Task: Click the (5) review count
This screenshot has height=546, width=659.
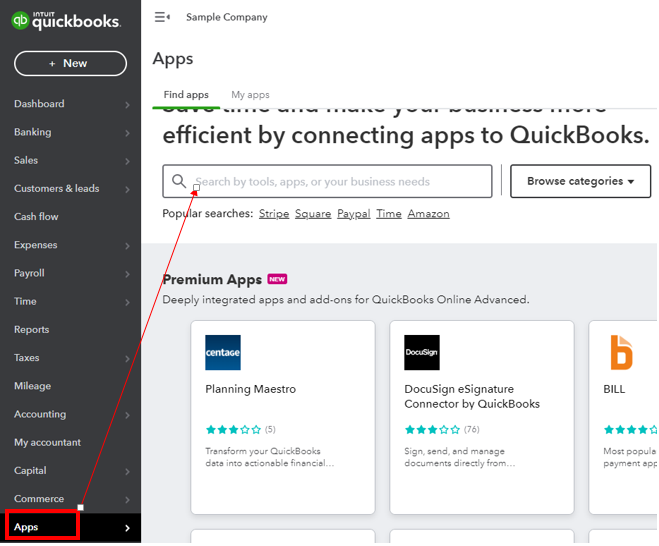Action: pos(270,430)
